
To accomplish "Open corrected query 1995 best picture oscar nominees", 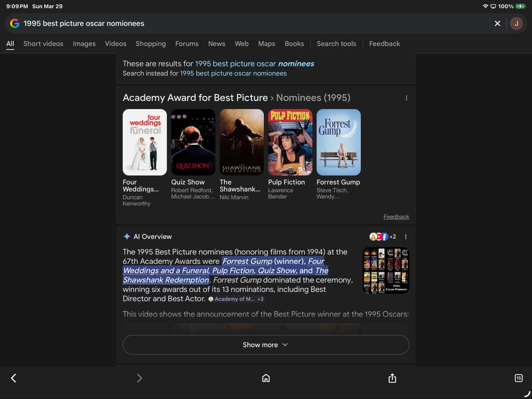I will point(254,64).
